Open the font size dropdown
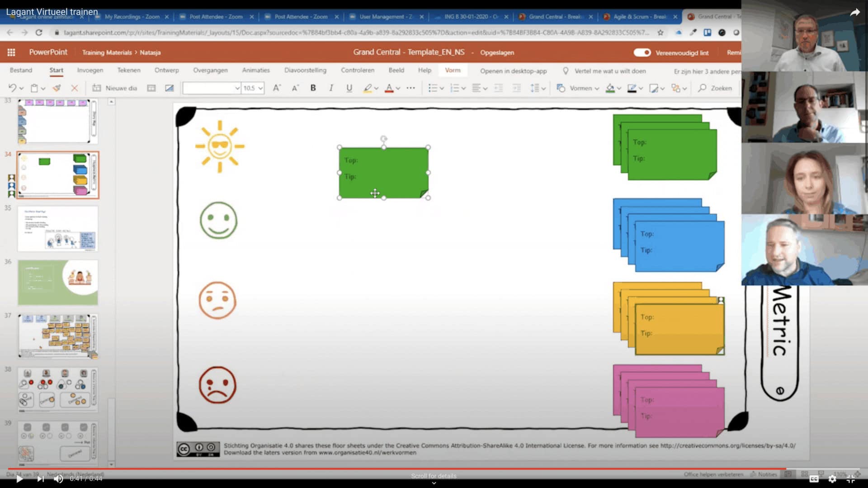This screenshot has width=868, height=488. pyautogui.click(x=260, y=88)
